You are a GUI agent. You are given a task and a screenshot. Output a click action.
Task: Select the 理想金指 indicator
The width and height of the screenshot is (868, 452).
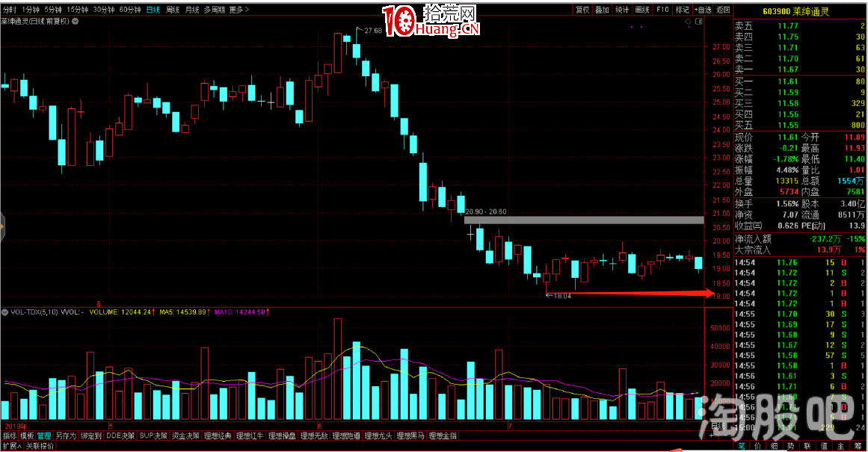pos(443,436)
